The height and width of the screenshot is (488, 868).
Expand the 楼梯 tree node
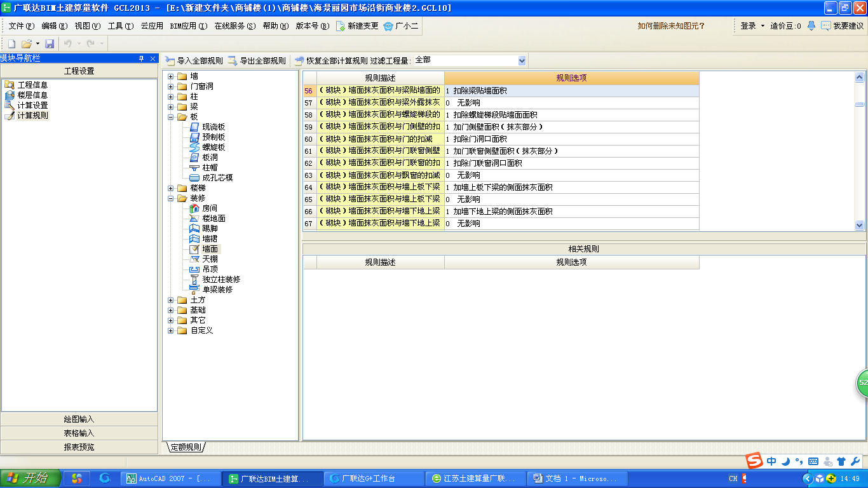170,188
